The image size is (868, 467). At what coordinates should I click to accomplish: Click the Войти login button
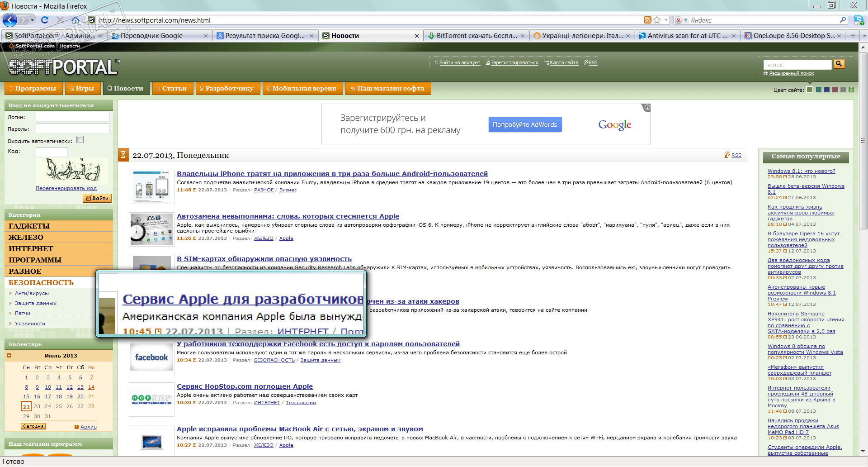97,198
